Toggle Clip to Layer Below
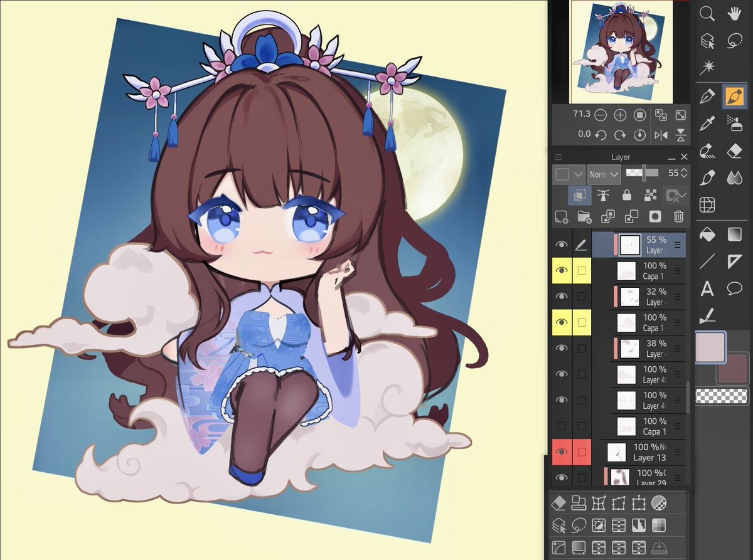Viewport: 753px width, 560px height. [x=579, y=195]
